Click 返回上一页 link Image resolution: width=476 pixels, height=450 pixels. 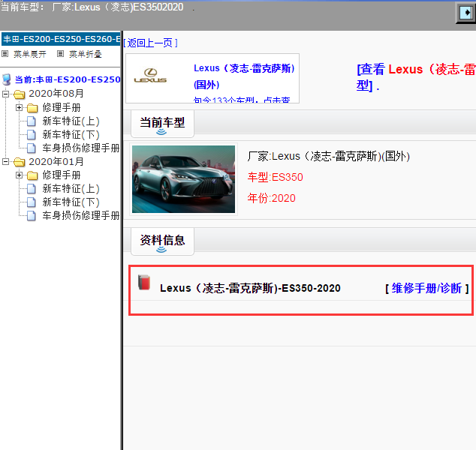pyautogui.click(x=151, y=43)
